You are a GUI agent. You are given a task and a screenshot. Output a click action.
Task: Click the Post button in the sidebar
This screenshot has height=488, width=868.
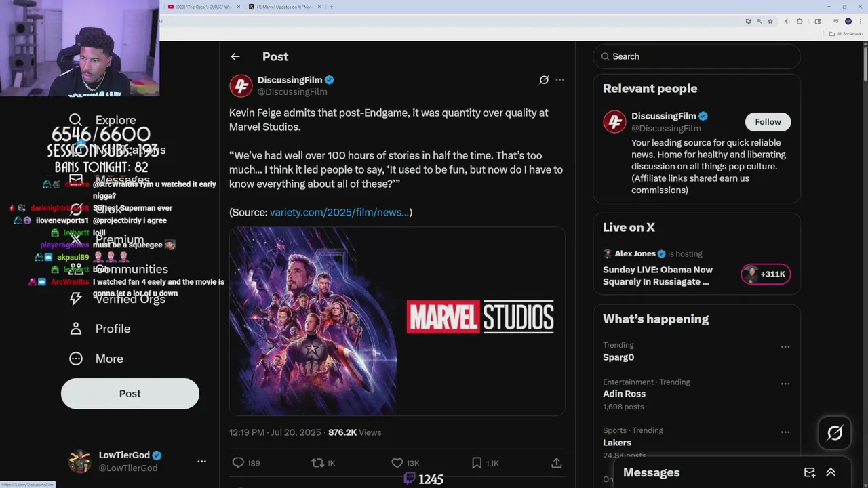click(x=130, y=394)
